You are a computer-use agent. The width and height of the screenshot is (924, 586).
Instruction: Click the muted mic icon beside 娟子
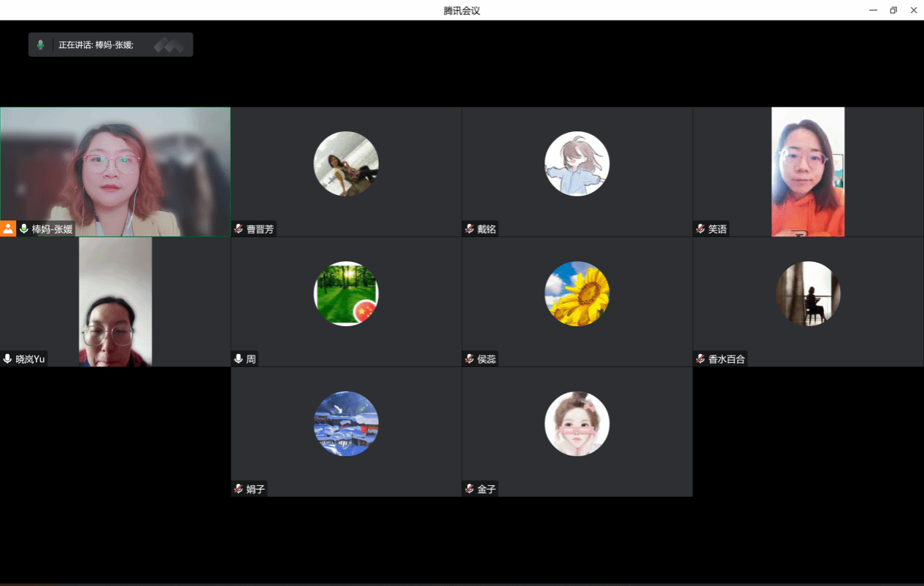239,489
